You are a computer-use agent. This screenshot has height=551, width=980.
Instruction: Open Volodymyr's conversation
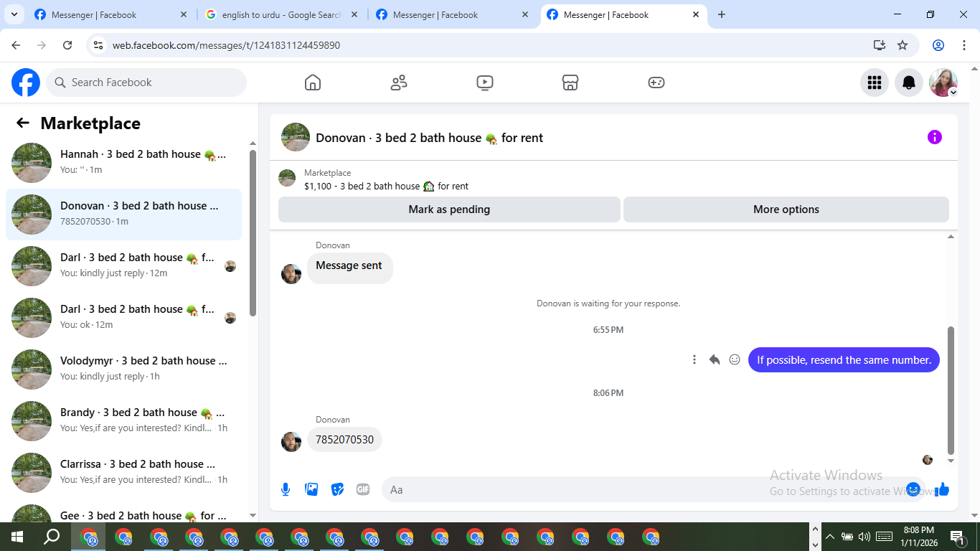point(123,369)
